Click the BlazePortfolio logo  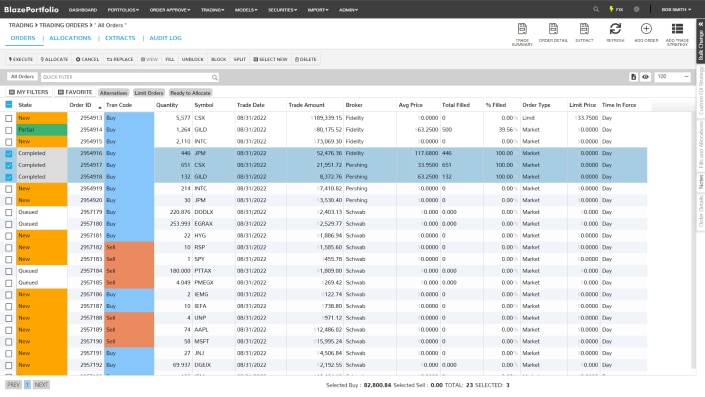pyautogui.click(x=31, y=9)
